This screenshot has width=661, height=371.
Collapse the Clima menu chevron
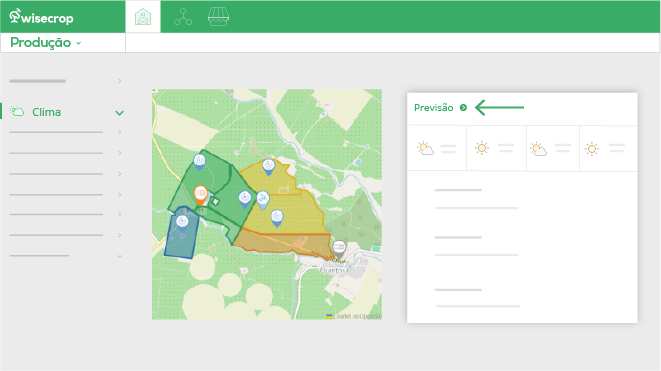click(x=119, y=113)
